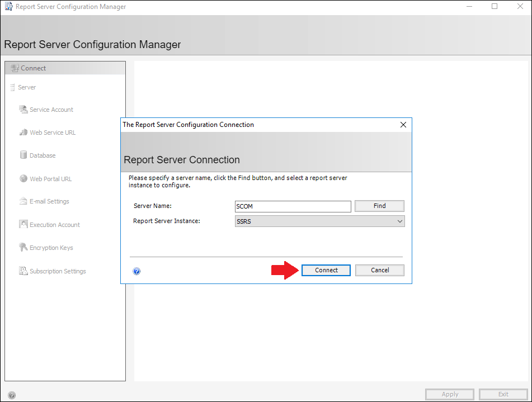This screenshot has height=402, width=532.
Task: Click the Web Portal URL globe icon
Action: coord(23,178)
